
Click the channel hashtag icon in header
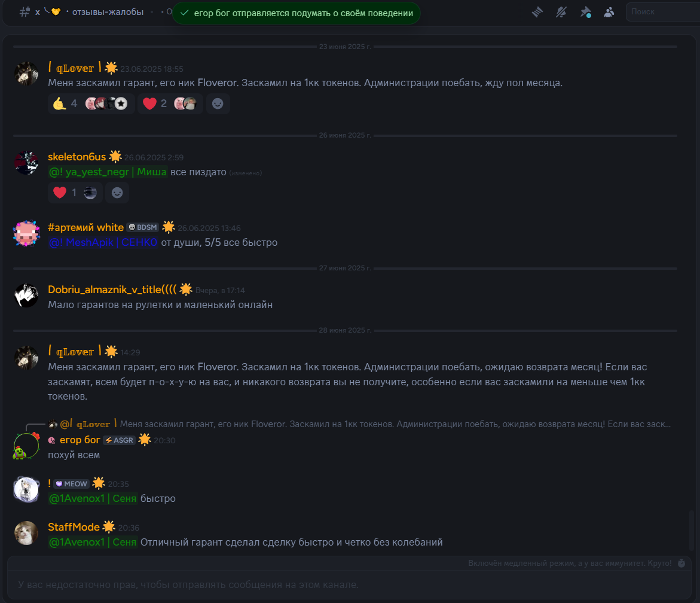click(x=25, y=12)
